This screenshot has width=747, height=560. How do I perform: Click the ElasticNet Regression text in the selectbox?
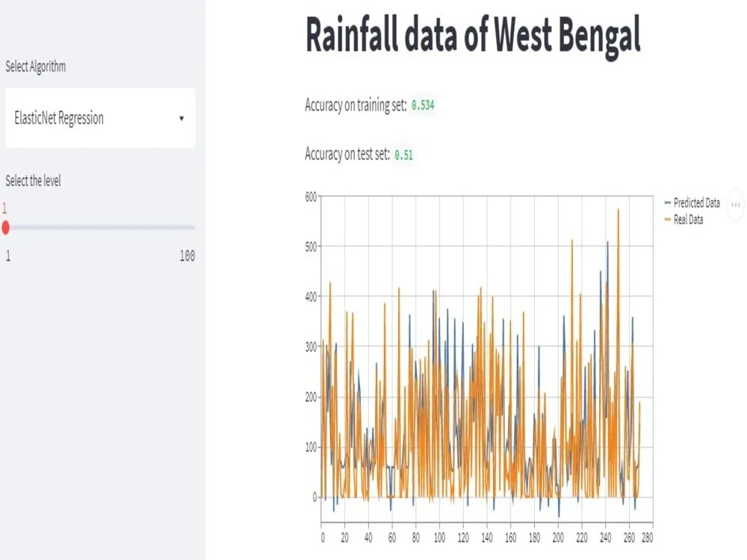point(59,118)
